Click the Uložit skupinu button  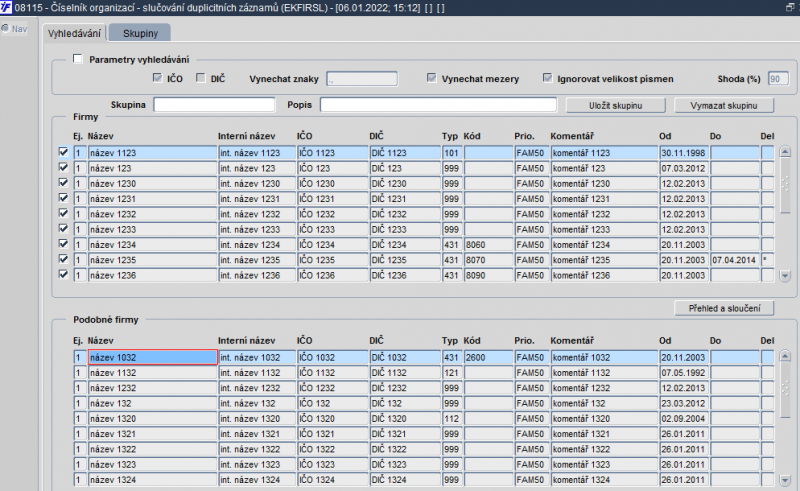[x=615, y=105]
